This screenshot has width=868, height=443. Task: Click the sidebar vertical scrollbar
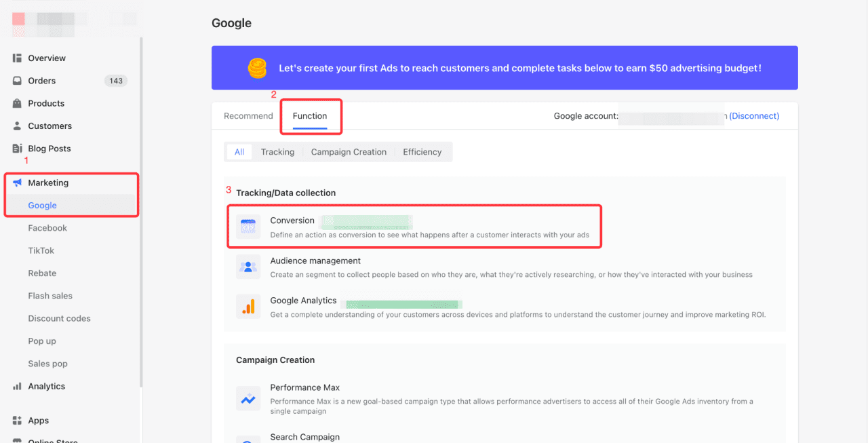pos(141,212)
